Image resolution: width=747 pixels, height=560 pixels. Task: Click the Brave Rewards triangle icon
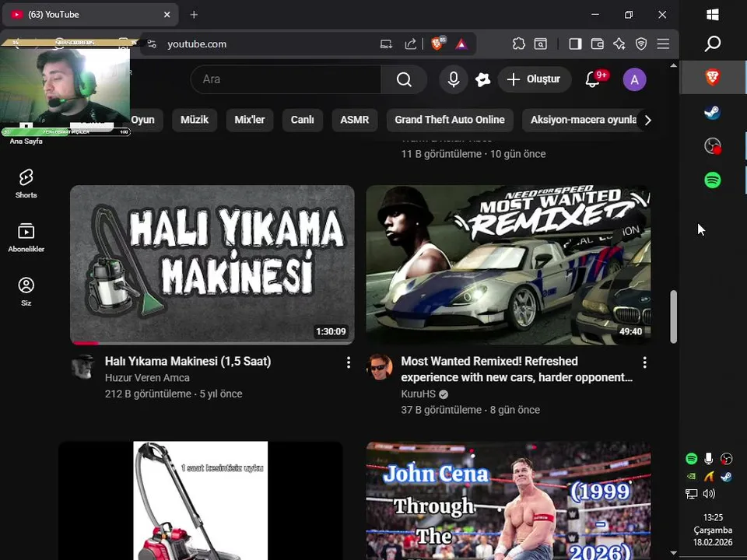pos(461,44)
